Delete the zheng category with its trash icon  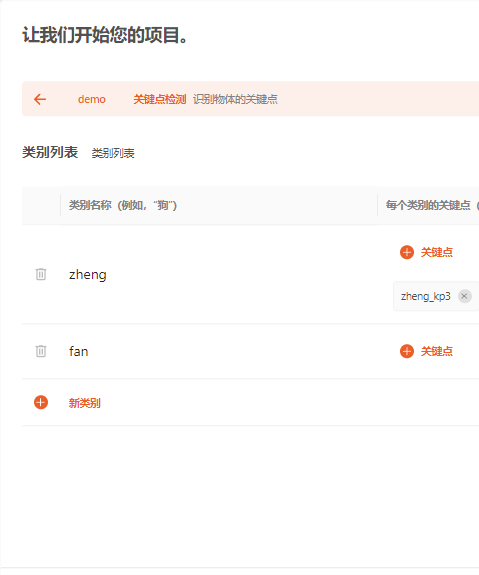[41, 274]
